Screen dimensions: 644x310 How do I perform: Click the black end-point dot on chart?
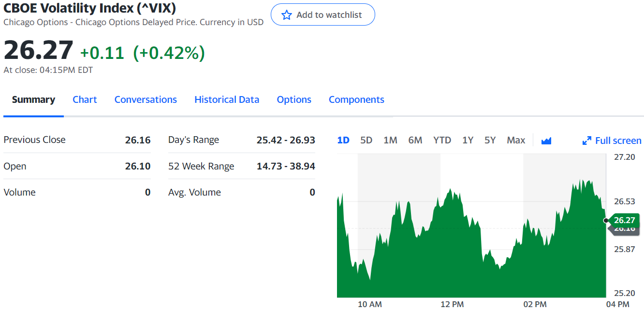(606, 220)
